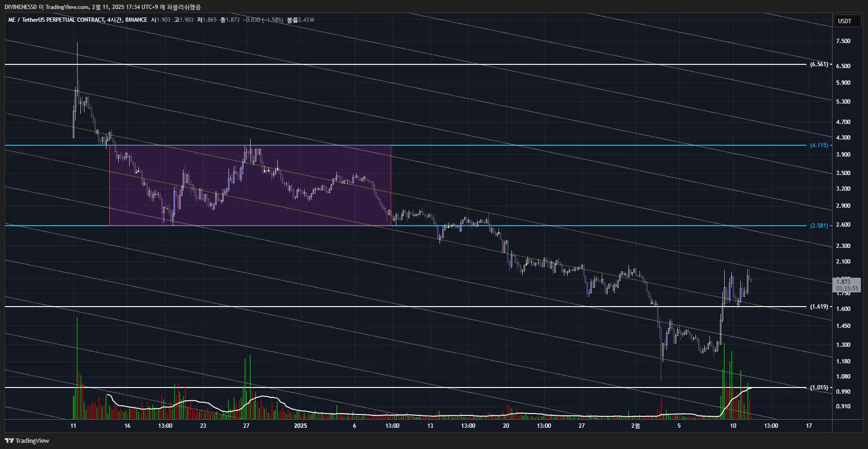
Task: Click the publisher header text DIVINENESS0
Action: (x=21, y=7)
